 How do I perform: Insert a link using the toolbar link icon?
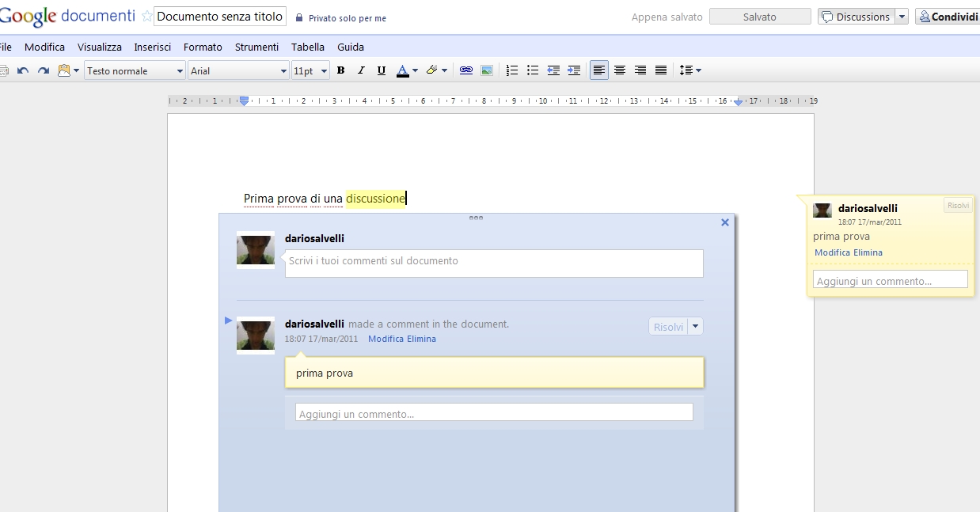point(466,70)
